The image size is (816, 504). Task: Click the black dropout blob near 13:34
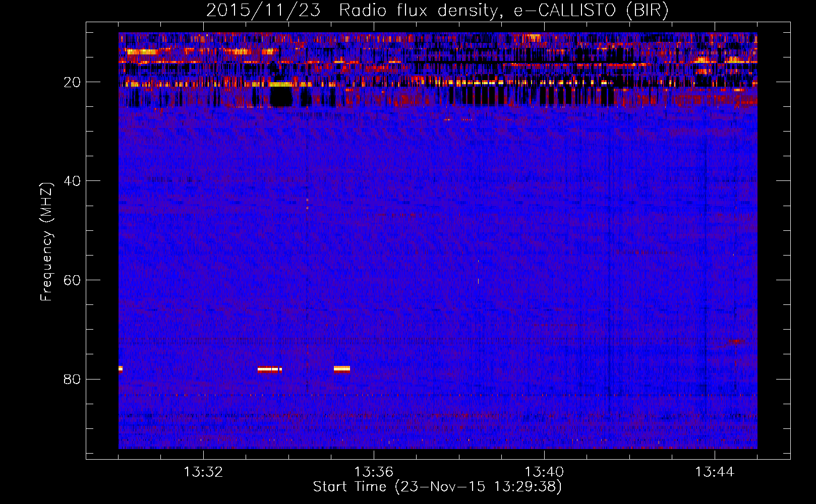(281, 96)
